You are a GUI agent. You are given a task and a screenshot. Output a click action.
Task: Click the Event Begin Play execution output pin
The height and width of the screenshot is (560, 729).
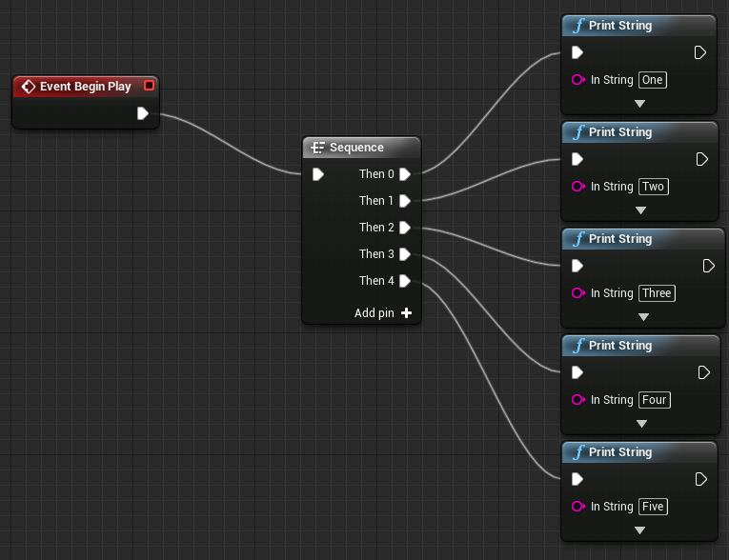(x=143, y=113)
